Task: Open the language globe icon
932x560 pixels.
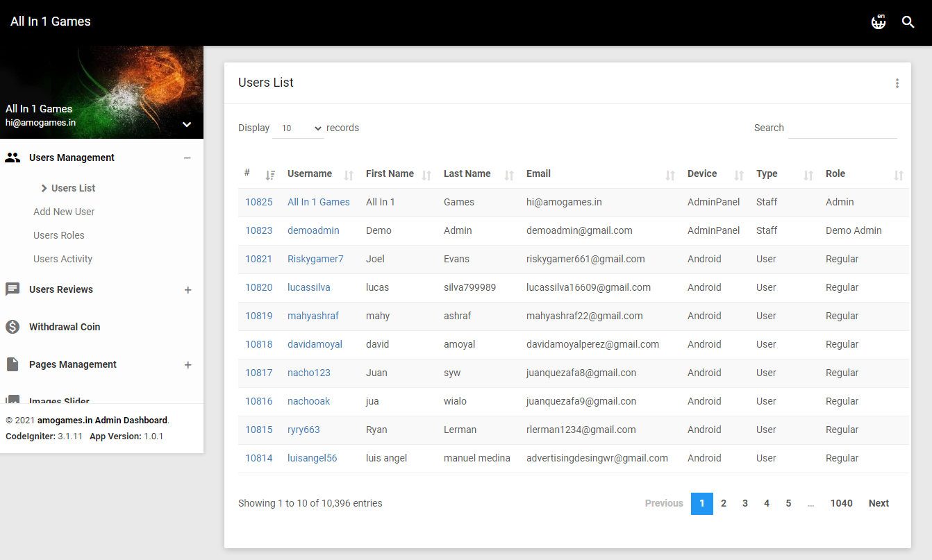Action: click(879, 22)
